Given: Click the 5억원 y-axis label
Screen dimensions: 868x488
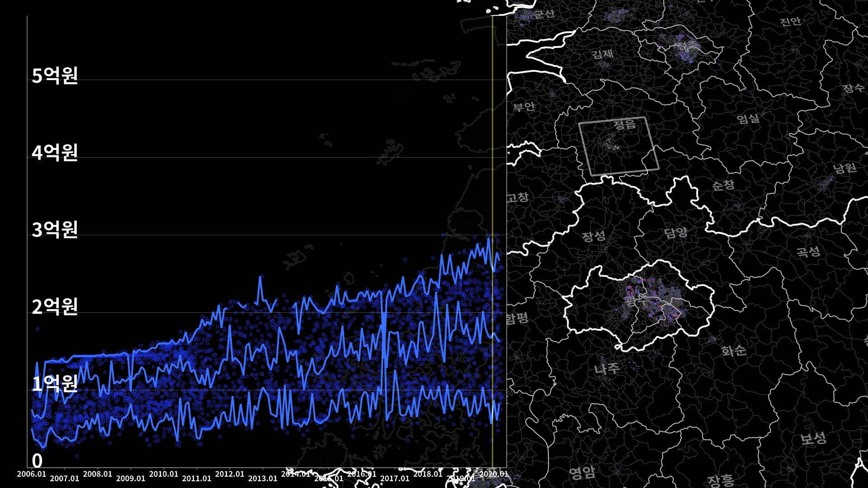Looking at the screenshot, I should (x=55, y=75).
